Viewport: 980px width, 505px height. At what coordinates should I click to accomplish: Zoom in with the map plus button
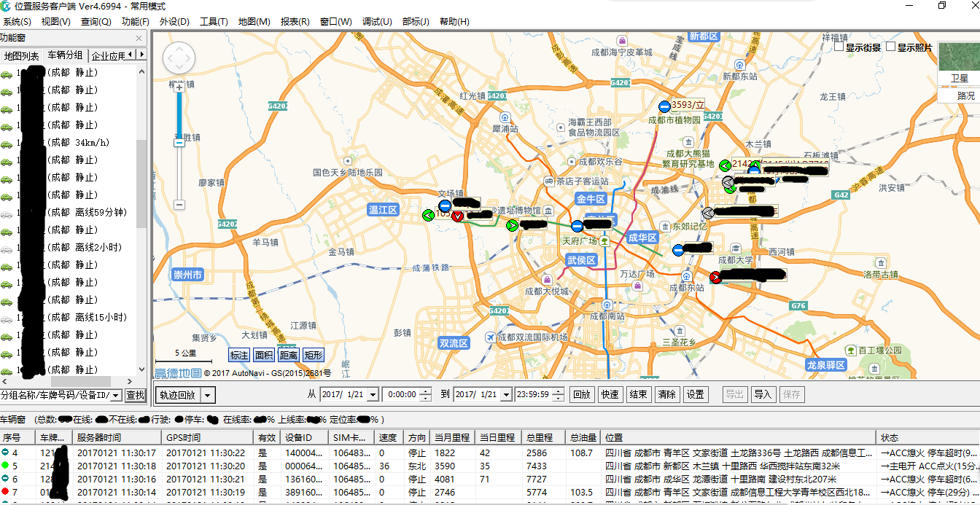click(x=179, y=87)
